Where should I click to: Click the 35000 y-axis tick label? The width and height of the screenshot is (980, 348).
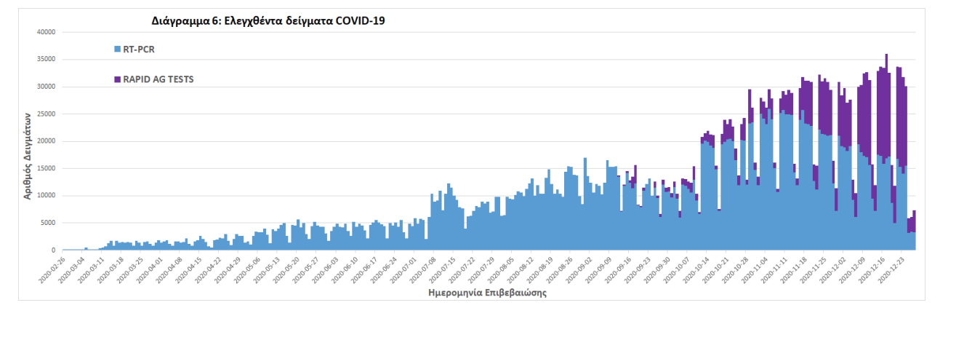pos(45,60)
